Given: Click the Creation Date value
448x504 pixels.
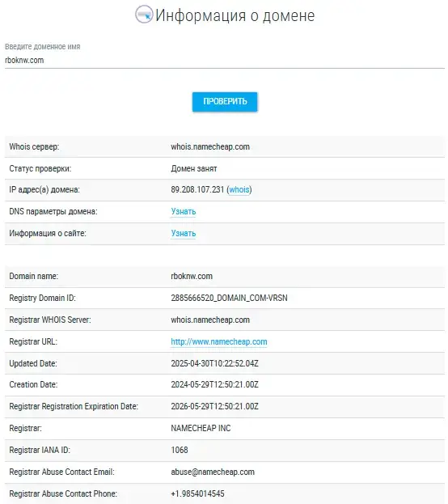Looking at the screenshot, I should [x=214, y=385].
